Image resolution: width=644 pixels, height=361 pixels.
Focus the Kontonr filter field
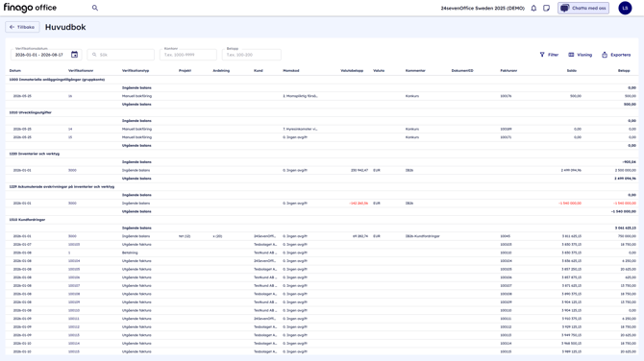tap(188, 55)
